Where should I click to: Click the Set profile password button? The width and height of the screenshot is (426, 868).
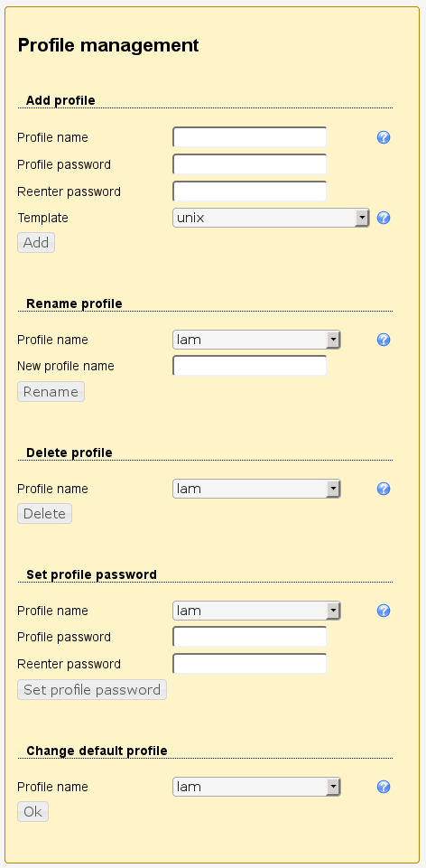[x=92, y=690]
